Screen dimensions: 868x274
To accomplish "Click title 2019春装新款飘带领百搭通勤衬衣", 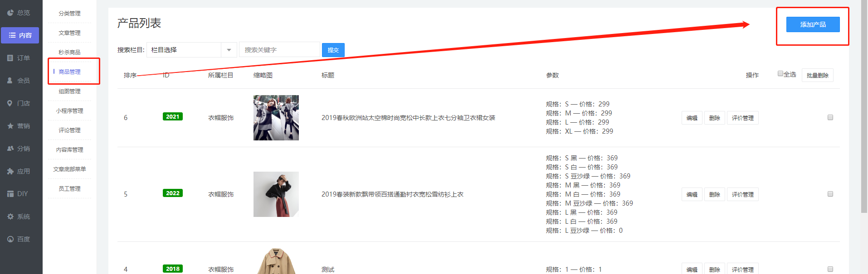I will tap(392, 194).
